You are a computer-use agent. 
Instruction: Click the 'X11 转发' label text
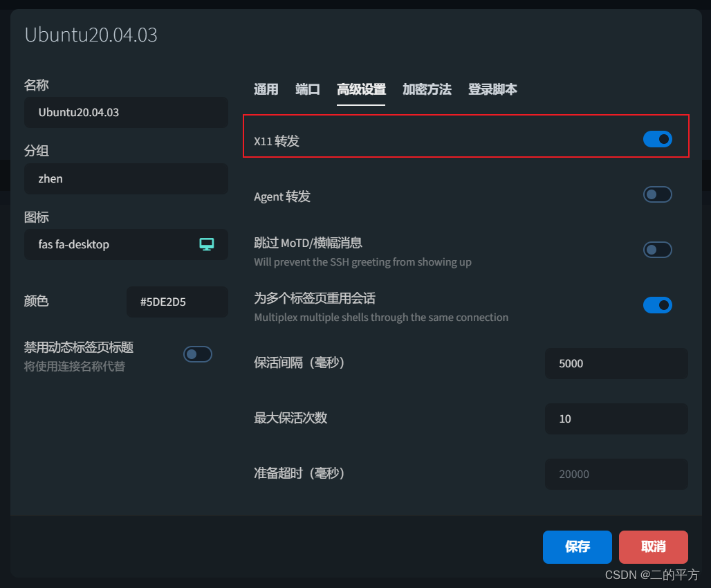click(x=277, y=141)
